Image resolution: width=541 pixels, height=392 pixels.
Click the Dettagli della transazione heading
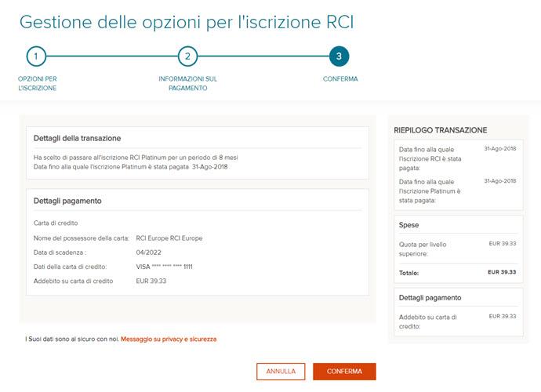tap(77, 138)
